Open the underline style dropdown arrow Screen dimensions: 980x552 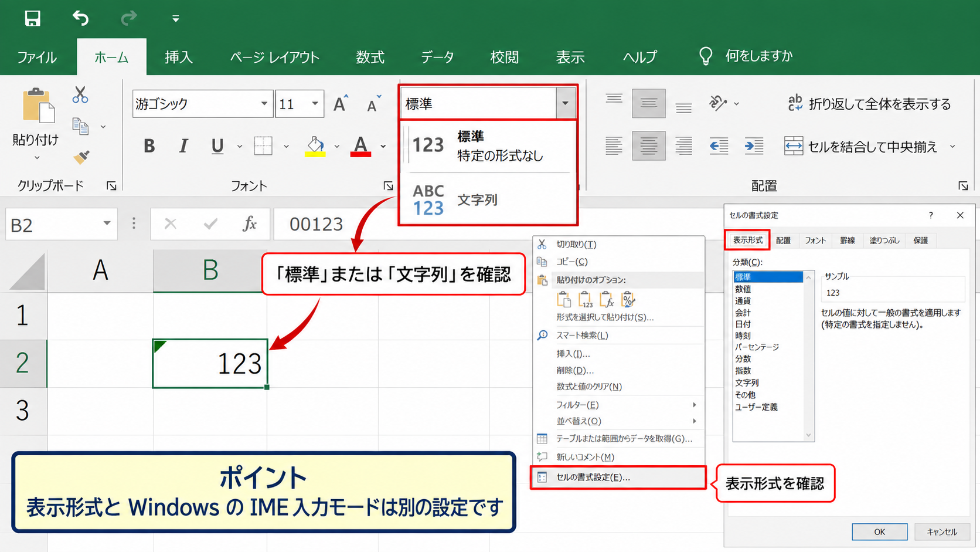pyautogui.click(x=239, y=146)
